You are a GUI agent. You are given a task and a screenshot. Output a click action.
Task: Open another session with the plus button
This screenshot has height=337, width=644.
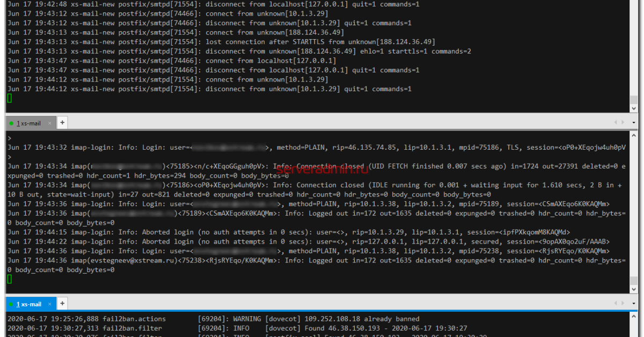click(x=62, y=304)
